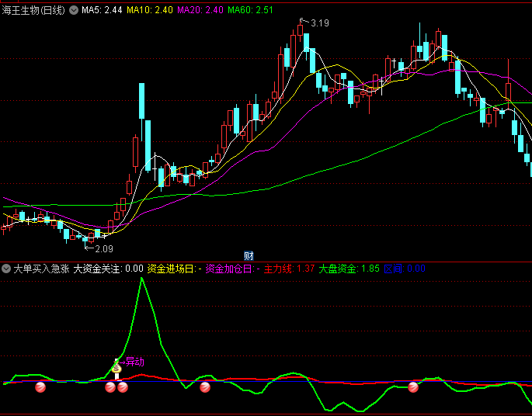
Task: Select the 资金加仓日 indicator label
Action: click(x=230, y=269)
